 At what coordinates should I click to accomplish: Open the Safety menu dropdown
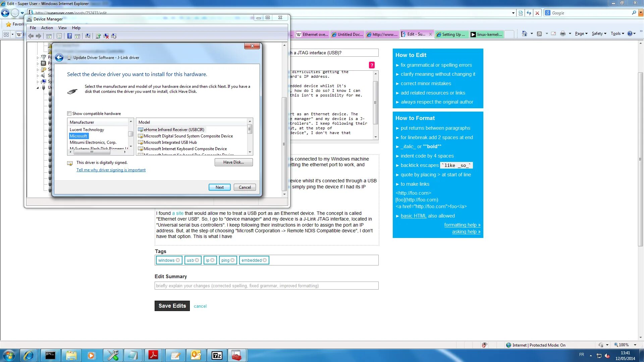pyautogui.click(x=599, y=34)
